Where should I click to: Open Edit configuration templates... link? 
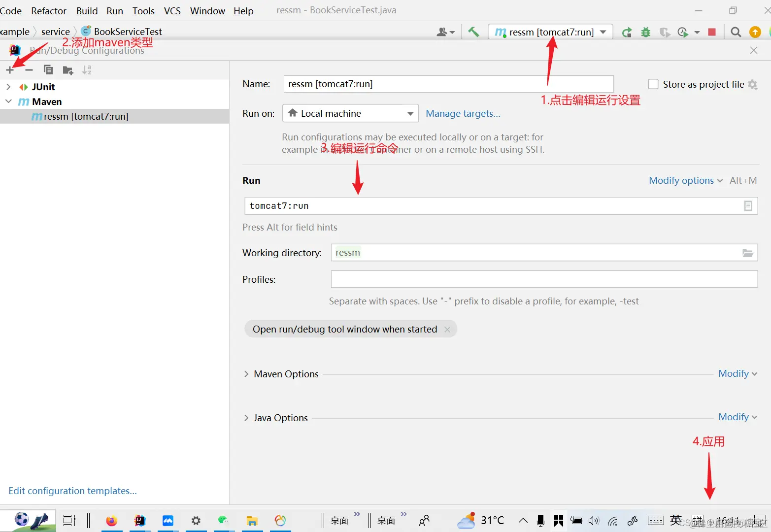pyautogui.click(x=72, y=491)
